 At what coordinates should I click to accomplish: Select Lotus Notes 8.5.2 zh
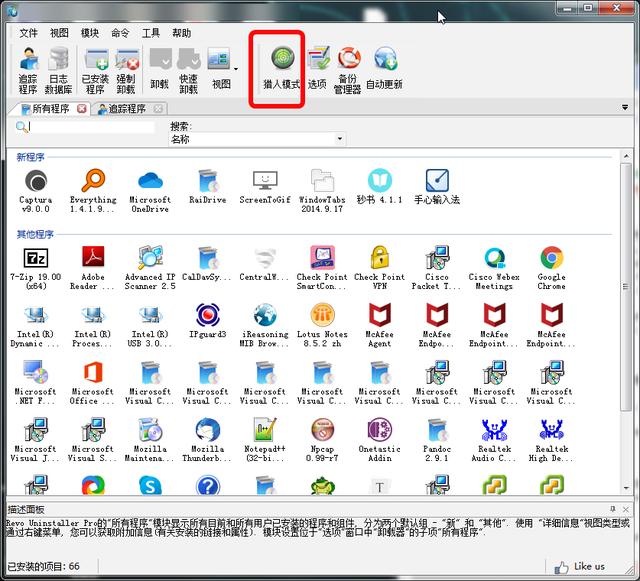point(322,325)
